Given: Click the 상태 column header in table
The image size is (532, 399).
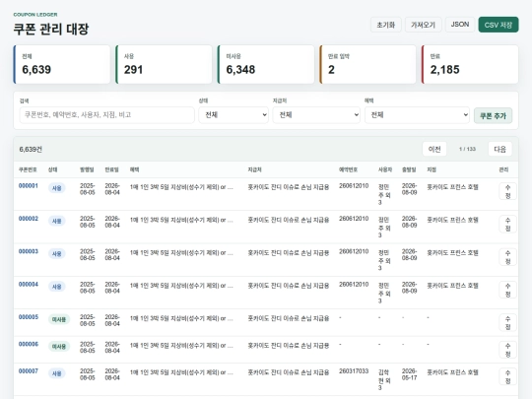Looking at the screenshot, I should tap(52, 169).
